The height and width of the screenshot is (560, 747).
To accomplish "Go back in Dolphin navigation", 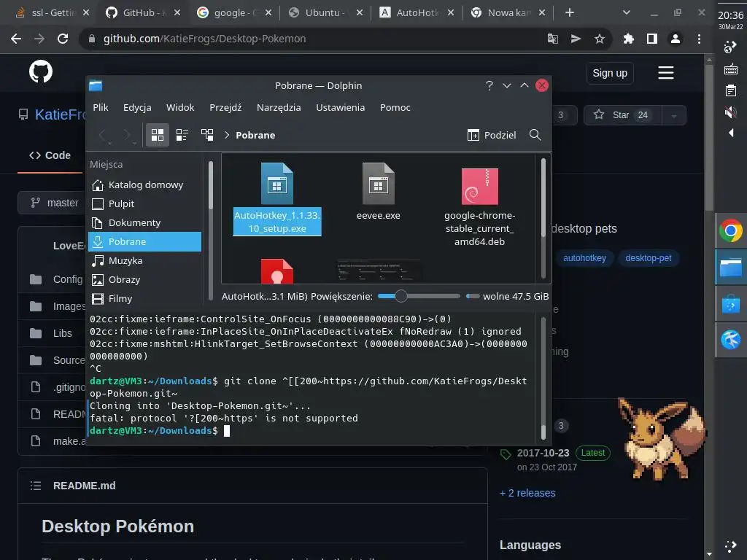I will pos(103,135).
